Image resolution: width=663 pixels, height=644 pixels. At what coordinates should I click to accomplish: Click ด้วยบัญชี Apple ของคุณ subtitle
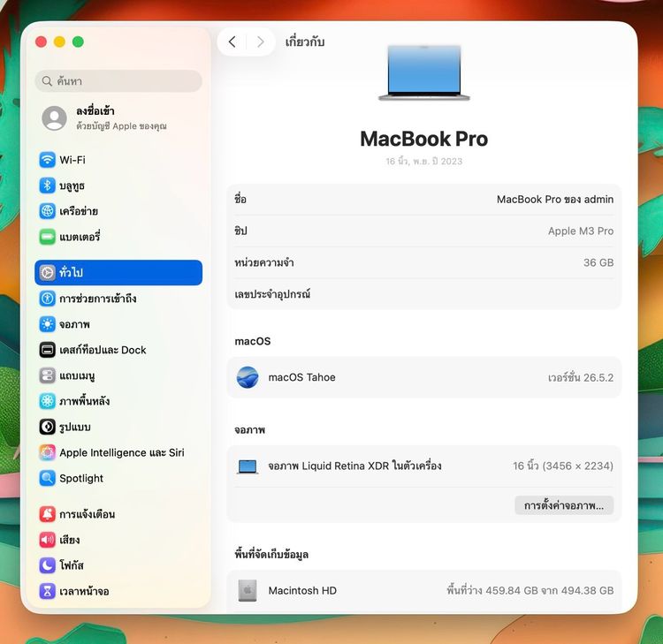pyautogui.click(x=121, y=126)
